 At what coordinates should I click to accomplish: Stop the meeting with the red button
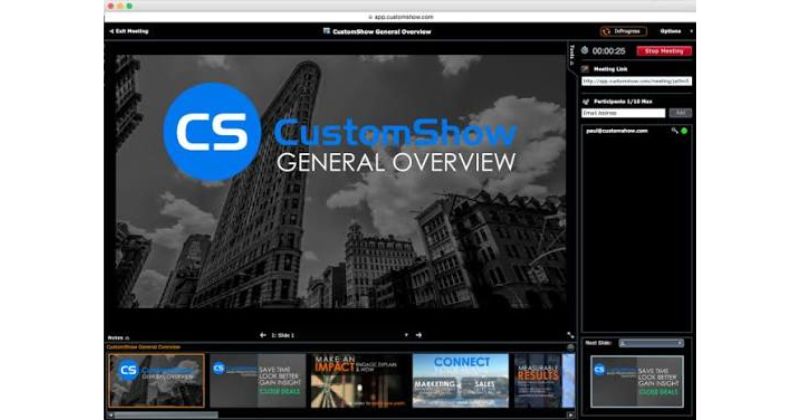point(664,51)
